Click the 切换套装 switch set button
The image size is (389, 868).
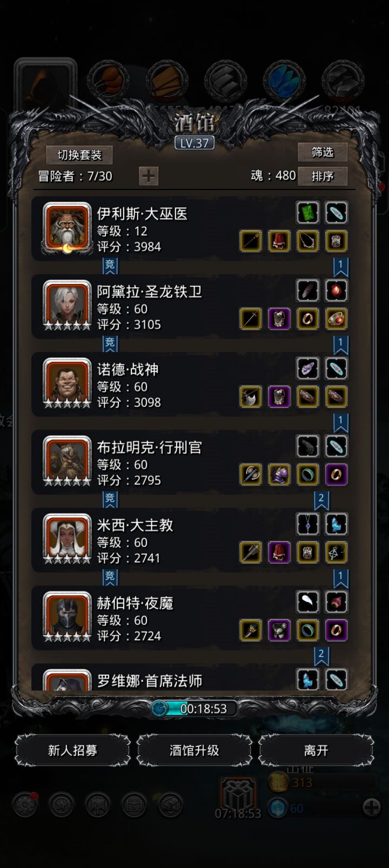coord(79,155)
